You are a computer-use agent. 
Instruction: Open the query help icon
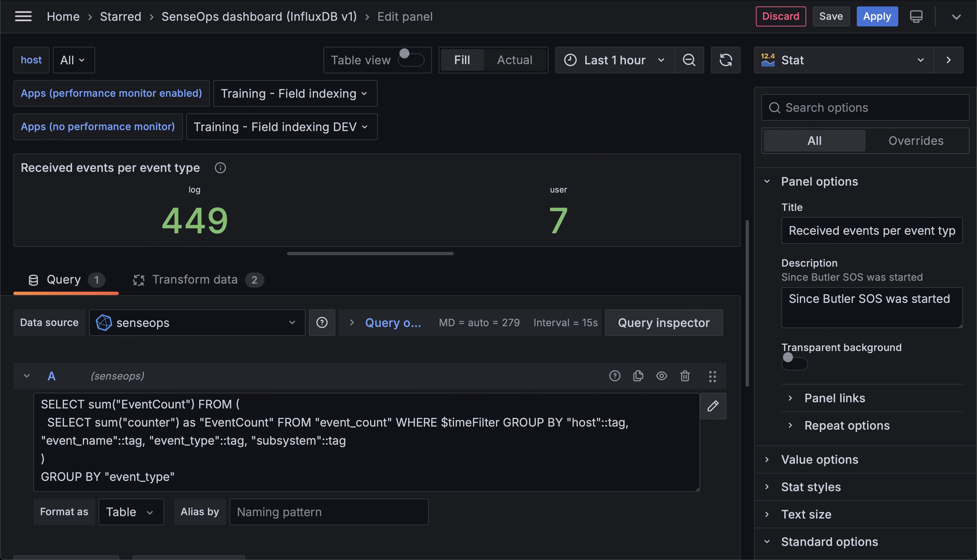615,376
